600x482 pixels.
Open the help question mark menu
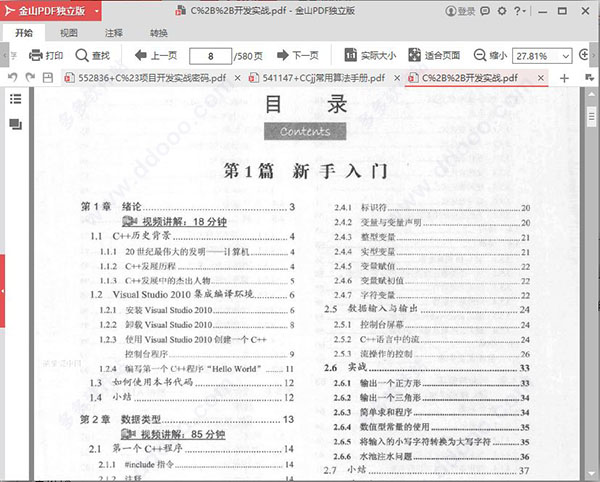click(519, 11)
